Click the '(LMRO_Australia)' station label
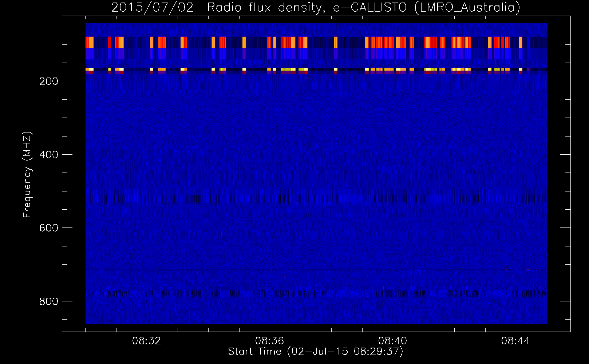Screen dimensions: 589x364 (x=467, y=8)
